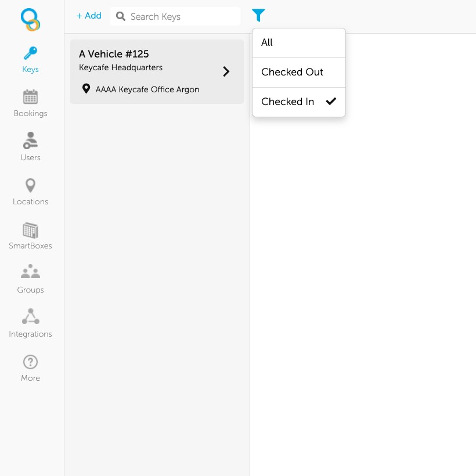Choose Checked Out filter option
Image resolution: width=476 pixels, height=476 pixels.
292,73
